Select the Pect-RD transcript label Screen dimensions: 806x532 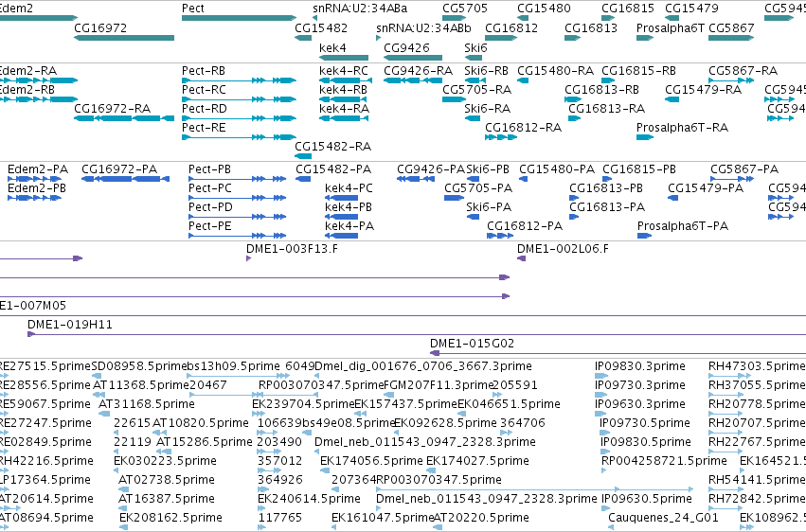[204, 108]
